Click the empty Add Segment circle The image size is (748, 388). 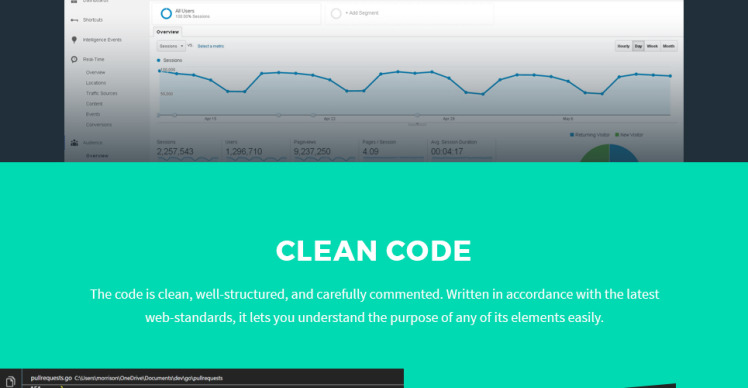click(x=336, y=13)
